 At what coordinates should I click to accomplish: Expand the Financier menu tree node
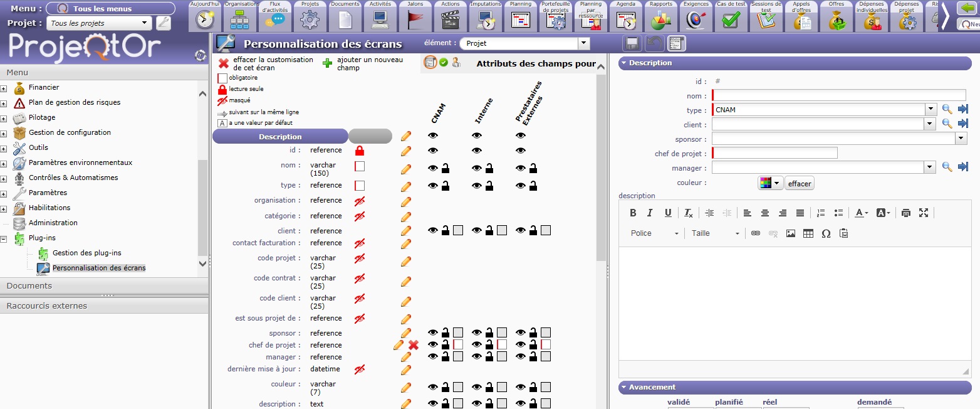(4, 88)
